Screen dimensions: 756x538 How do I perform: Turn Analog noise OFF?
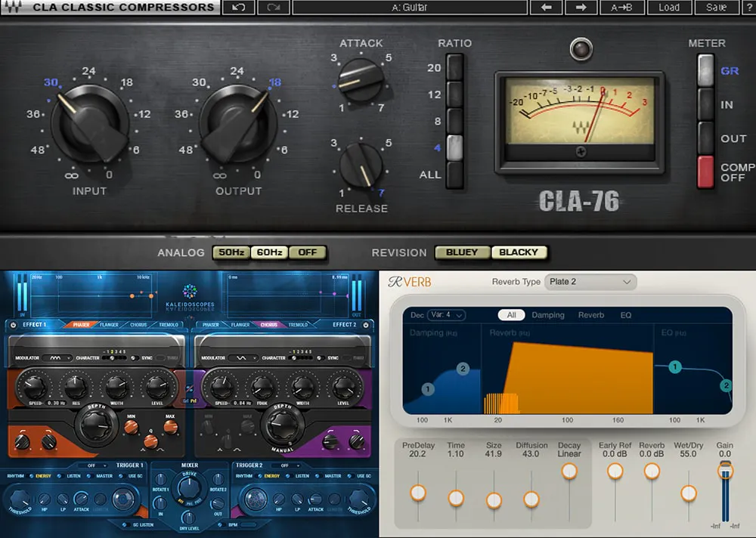pos(307,252)
